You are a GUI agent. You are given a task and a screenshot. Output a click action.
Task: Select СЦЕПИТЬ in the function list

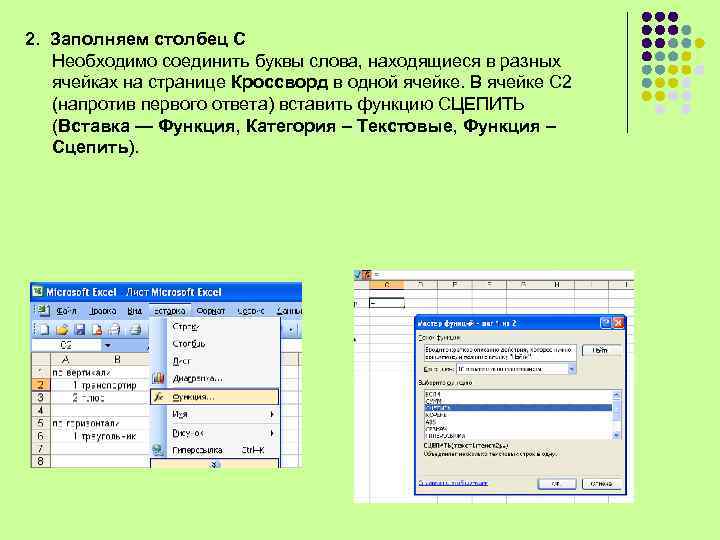[x=518, y=407]
